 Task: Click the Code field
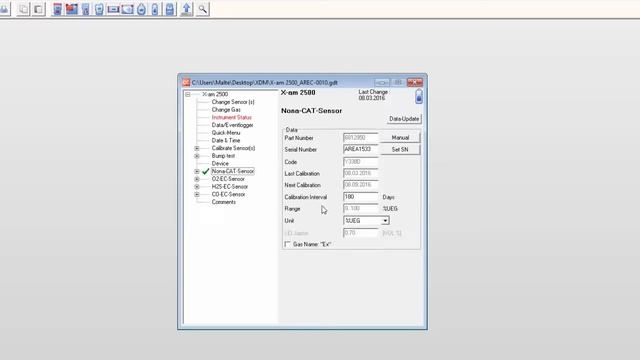[361, 162]
